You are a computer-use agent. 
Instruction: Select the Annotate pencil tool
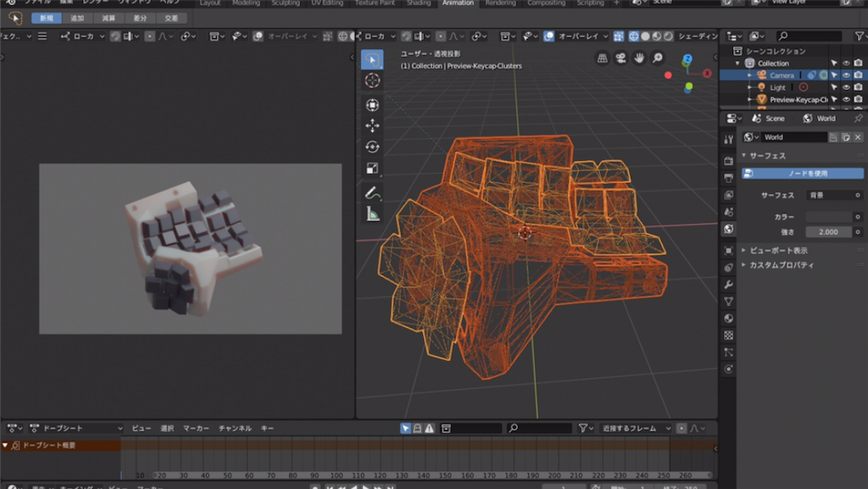pyautogui.click(x=372, y=193)
